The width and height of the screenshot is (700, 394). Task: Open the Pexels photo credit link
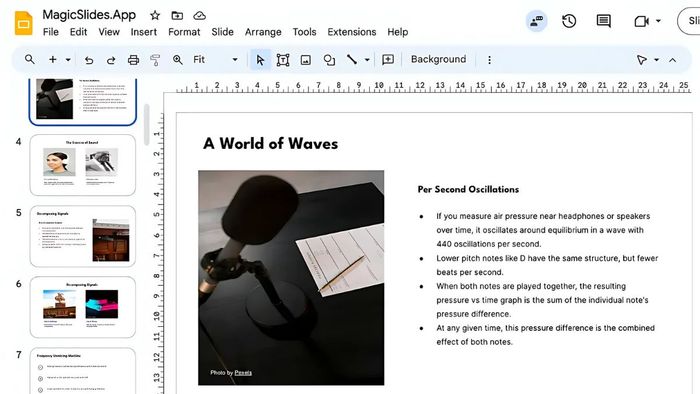(243, 373)
